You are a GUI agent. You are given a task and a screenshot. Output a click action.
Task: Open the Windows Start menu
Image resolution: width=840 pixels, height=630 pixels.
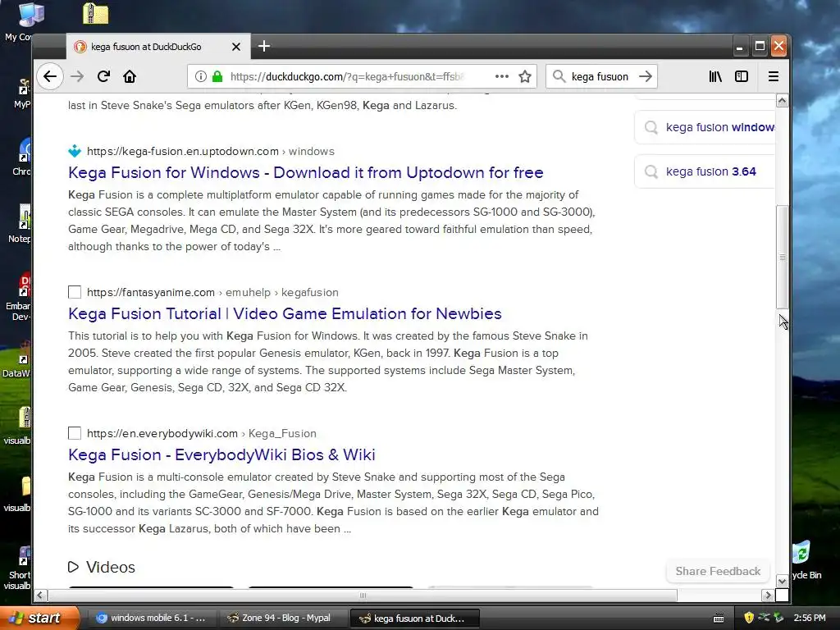pos(39,618)
